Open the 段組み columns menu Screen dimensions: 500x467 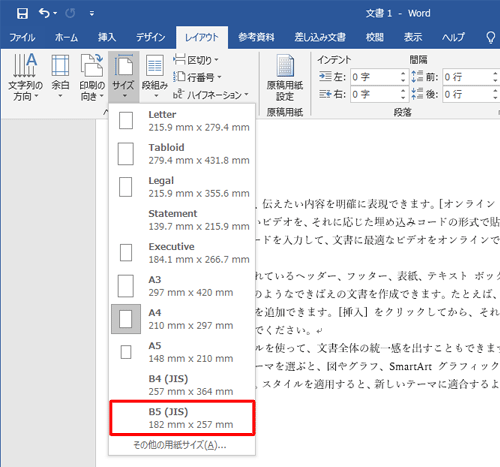click(155, 77)
